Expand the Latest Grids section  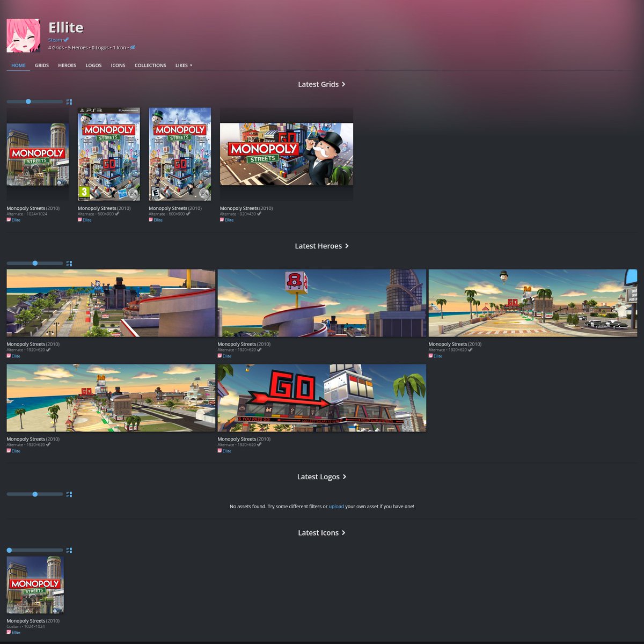pos(321,84)
